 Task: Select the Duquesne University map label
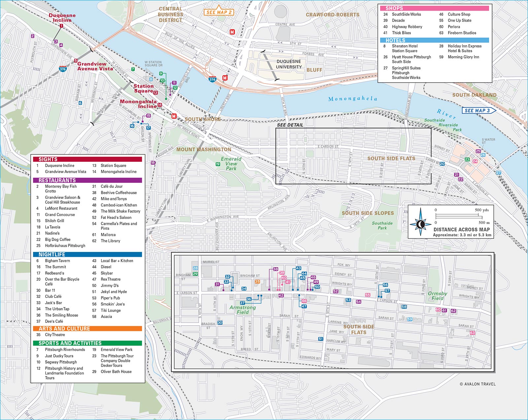tap(289, 64)
